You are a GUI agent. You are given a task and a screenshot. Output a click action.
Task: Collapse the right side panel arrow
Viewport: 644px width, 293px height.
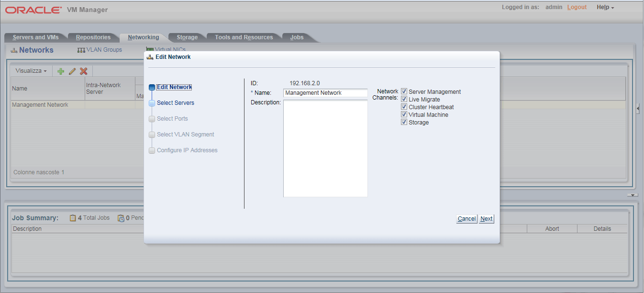(638, 109)
